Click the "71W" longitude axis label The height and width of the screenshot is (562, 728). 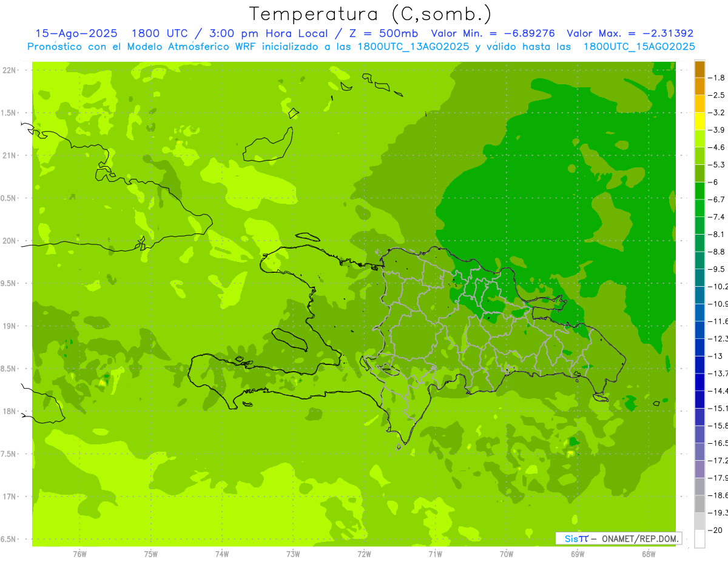coord(435,554)
